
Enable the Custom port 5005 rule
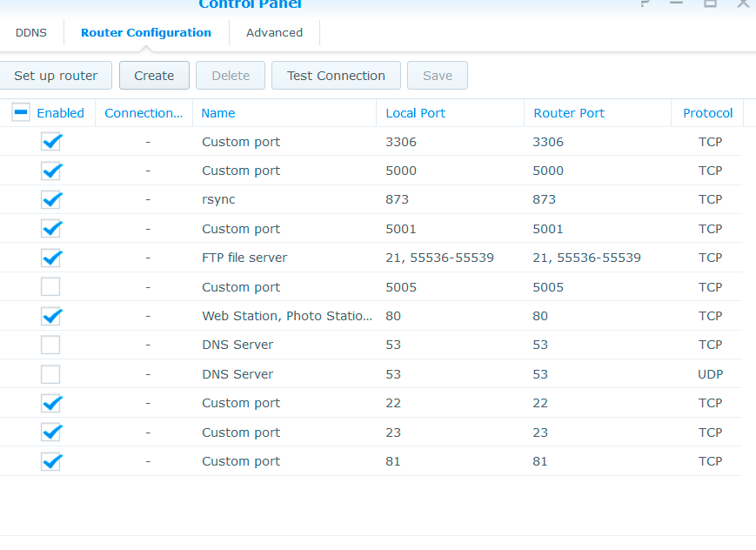51,287
